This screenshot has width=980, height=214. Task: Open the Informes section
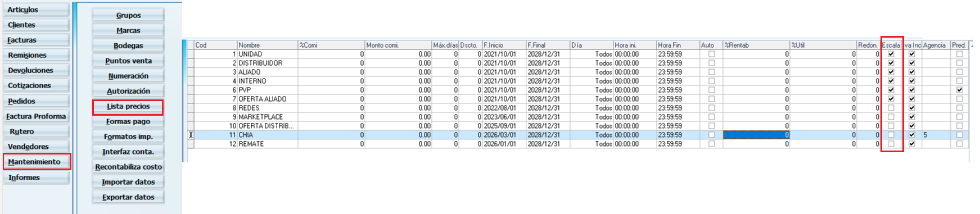36,177
